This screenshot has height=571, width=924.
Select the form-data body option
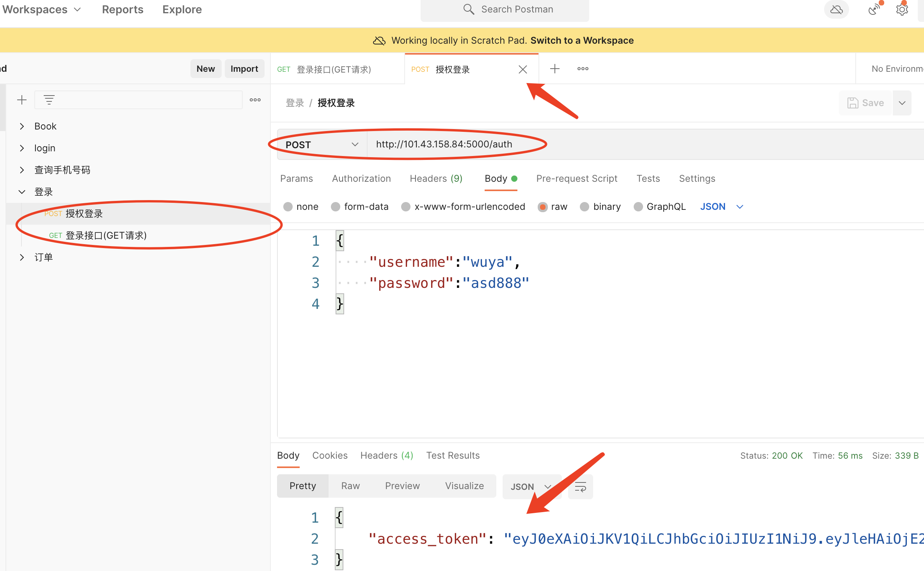pyautogui.click(x=336, y=207)
